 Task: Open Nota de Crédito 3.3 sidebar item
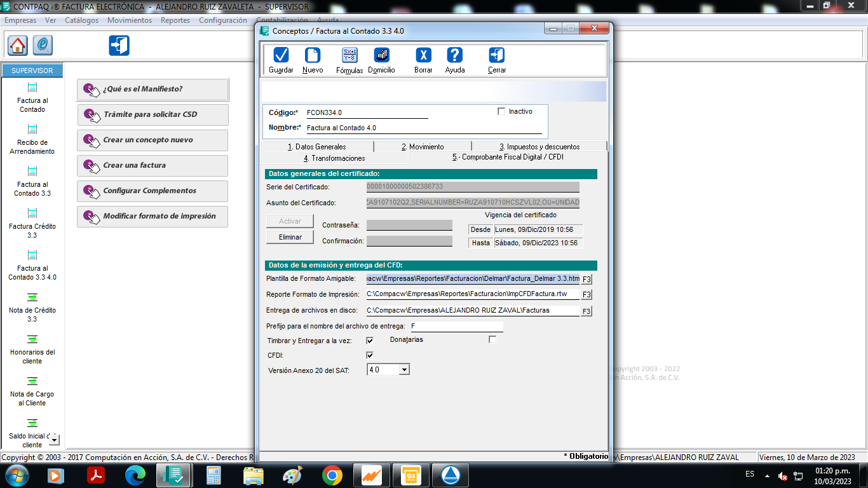[32, 308]
